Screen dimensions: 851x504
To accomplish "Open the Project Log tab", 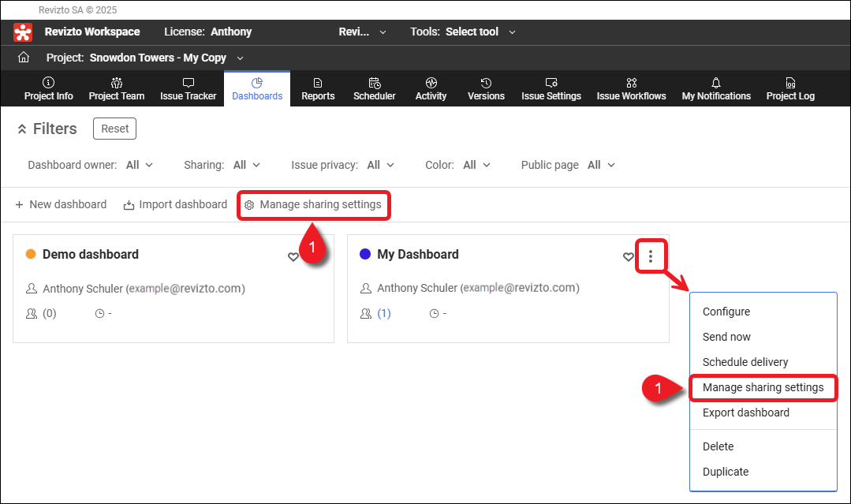I will tap(790, 89).
